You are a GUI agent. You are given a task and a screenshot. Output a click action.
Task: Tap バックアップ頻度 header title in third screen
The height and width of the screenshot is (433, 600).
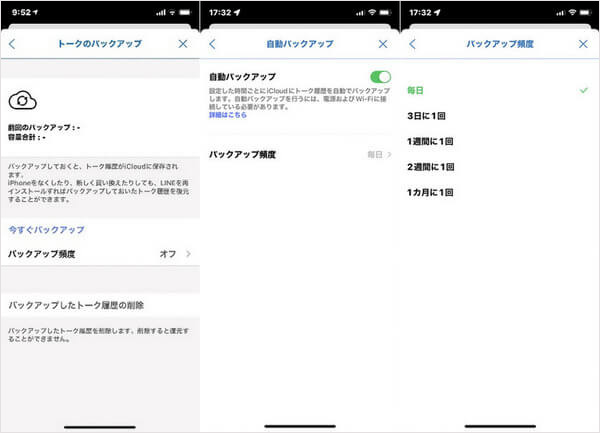click(500, 44)
